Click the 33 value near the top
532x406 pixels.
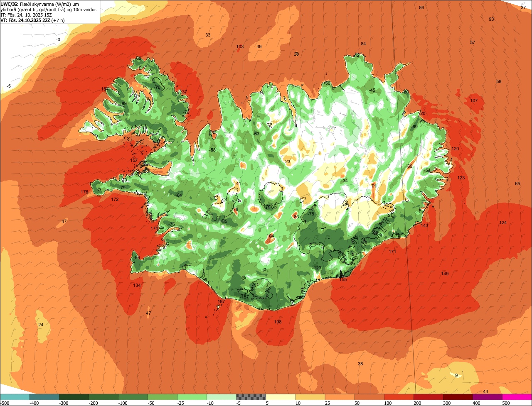[208, 35]
